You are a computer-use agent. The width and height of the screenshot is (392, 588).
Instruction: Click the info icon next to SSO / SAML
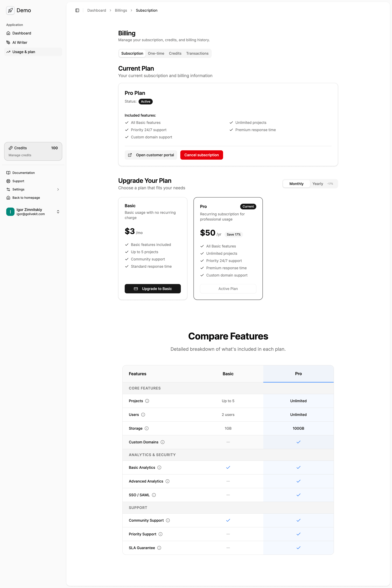[x=154, y=495]
